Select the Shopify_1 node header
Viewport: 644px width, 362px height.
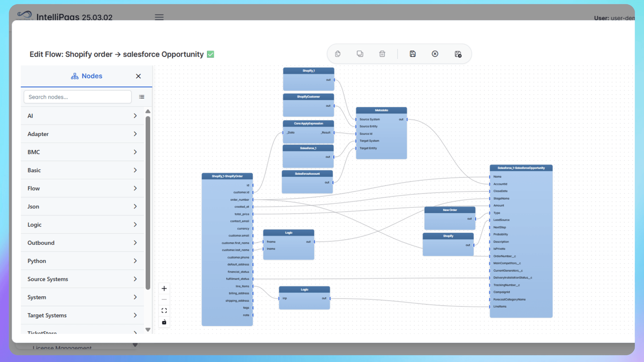click(309, 71)
